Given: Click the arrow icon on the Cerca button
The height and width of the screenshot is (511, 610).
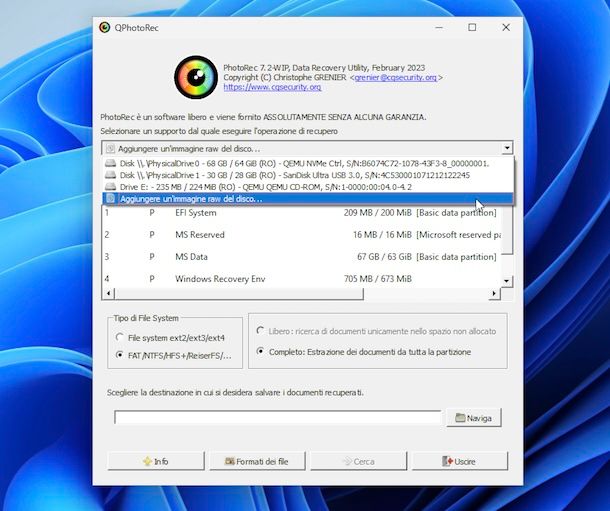Looking at the screenshot, I should pyautogui.click(x=347, y=461).
